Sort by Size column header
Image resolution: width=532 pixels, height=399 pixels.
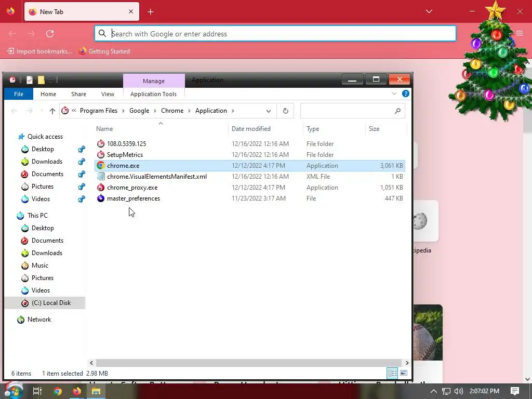(374, 129)
